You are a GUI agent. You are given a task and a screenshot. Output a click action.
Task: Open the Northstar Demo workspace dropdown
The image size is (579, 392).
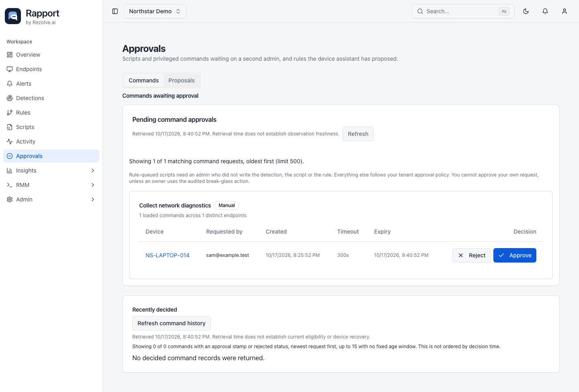(155, 11)
